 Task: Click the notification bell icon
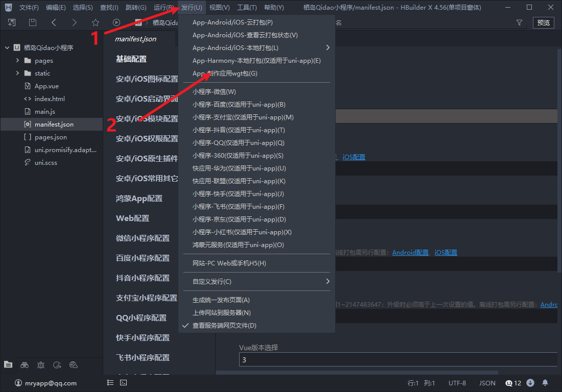click(x=545, y=383)
